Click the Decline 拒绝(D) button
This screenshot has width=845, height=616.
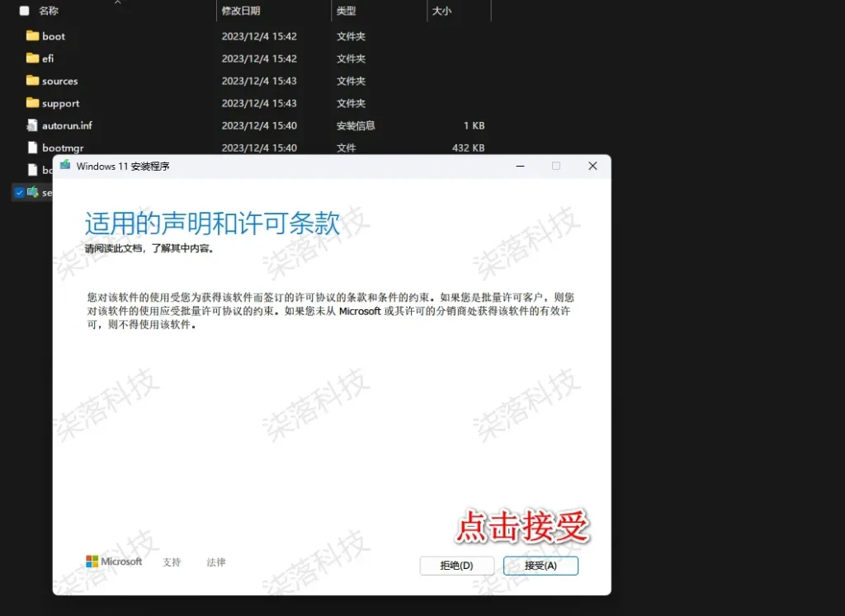tap(456, 566)
